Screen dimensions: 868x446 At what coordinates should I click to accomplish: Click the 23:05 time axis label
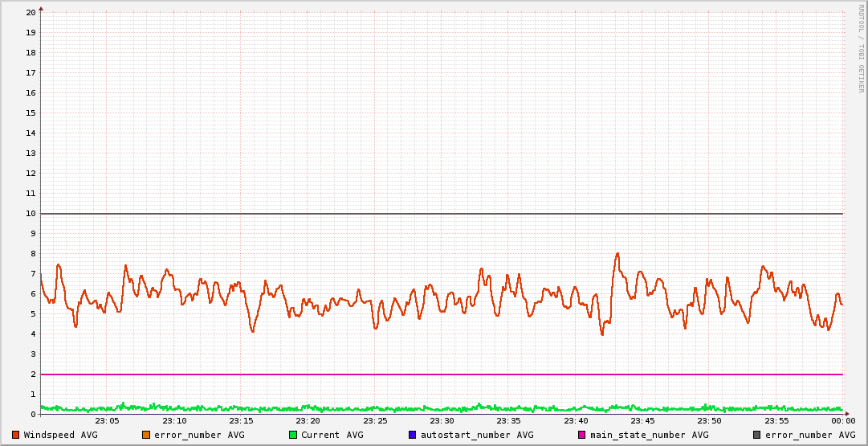point(107,420)
